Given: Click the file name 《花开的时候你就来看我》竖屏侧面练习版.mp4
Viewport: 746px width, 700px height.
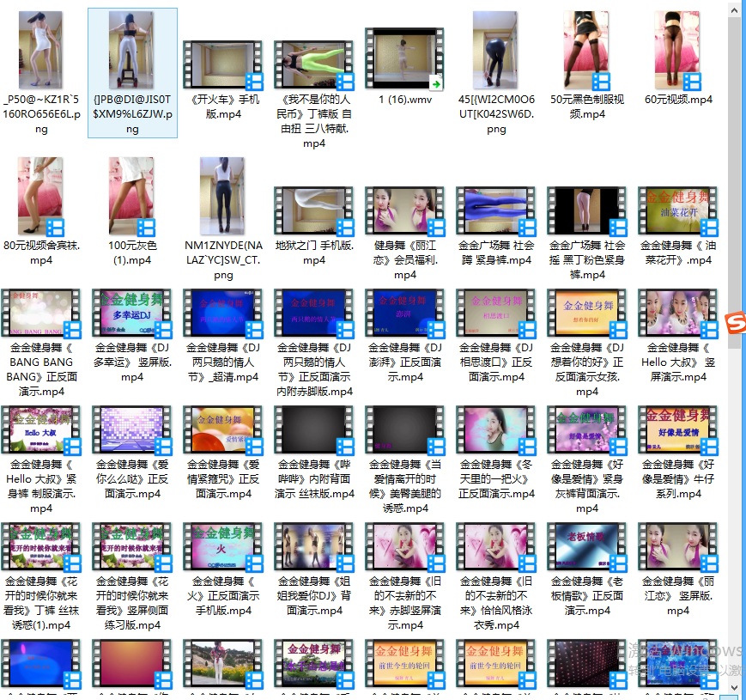Looking at the screenshot, I should click(x=132, y=603).
